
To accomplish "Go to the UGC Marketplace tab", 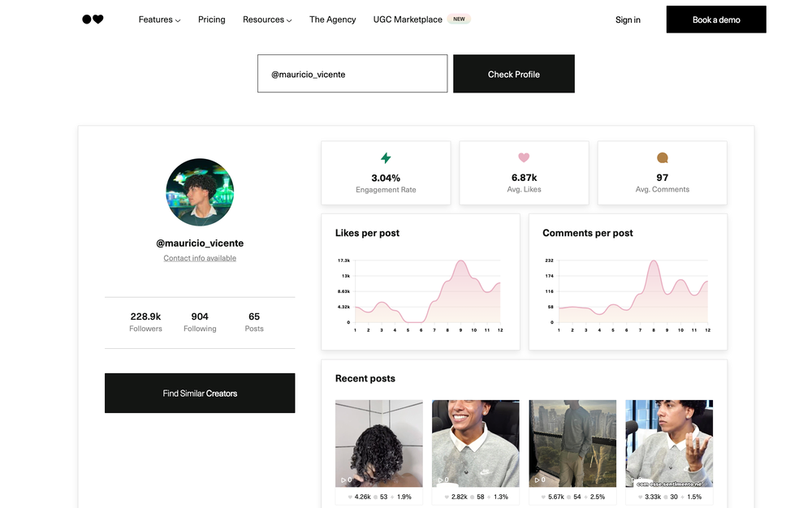I will click(x=408, y=19).
